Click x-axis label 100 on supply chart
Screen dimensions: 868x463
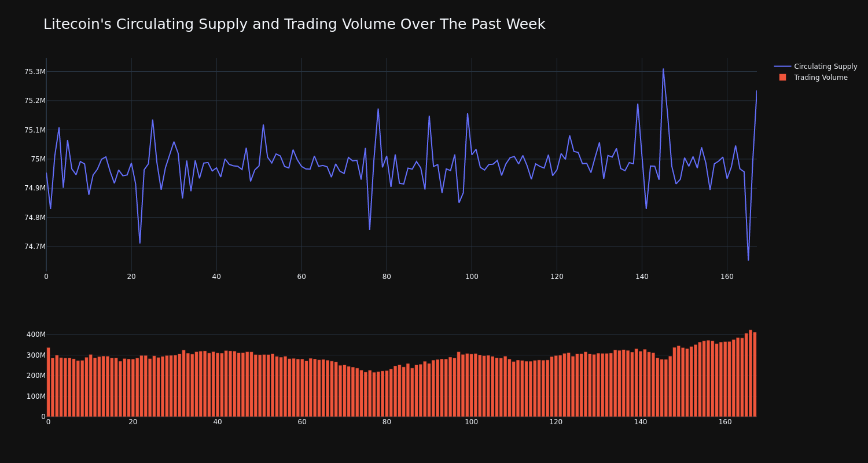coord(472,277)
